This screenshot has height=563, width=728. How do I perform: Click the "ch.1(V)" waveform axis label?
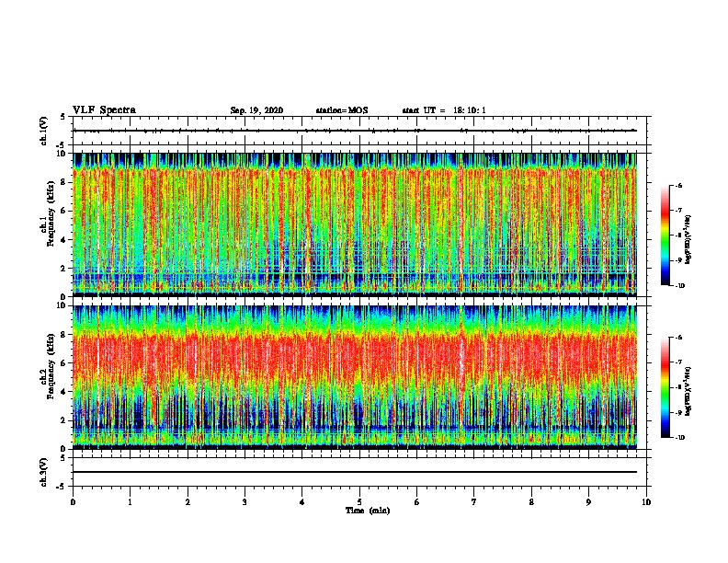tap(44, 131)
